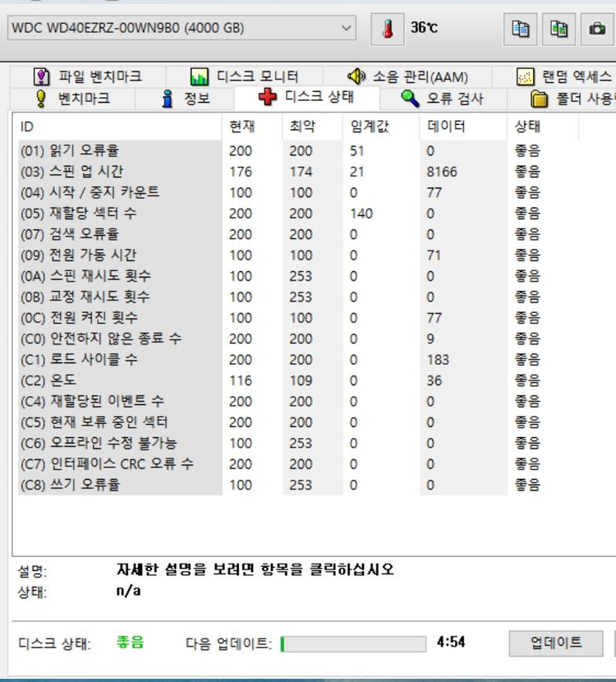
Task: Click data value 183 in 로드 사이클 row
Action: (438, 360)
